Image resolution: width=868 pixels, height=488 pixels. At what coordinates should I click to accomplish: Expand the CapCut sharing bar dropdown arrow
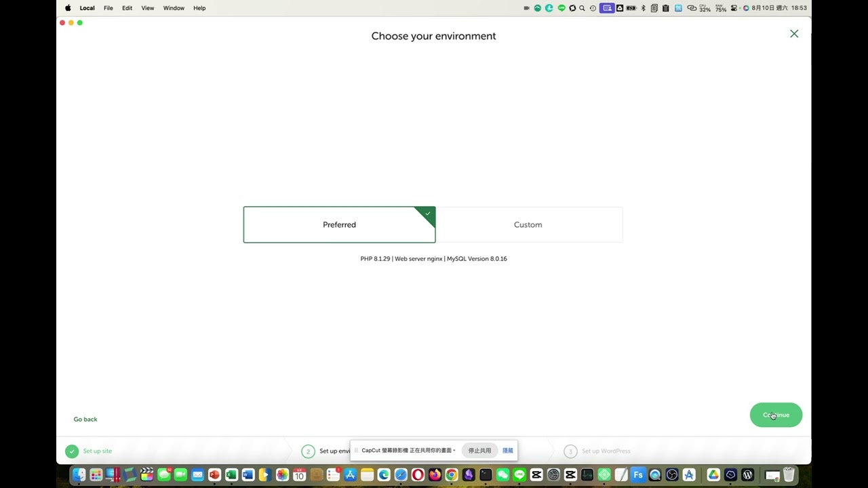click(454, 450)
